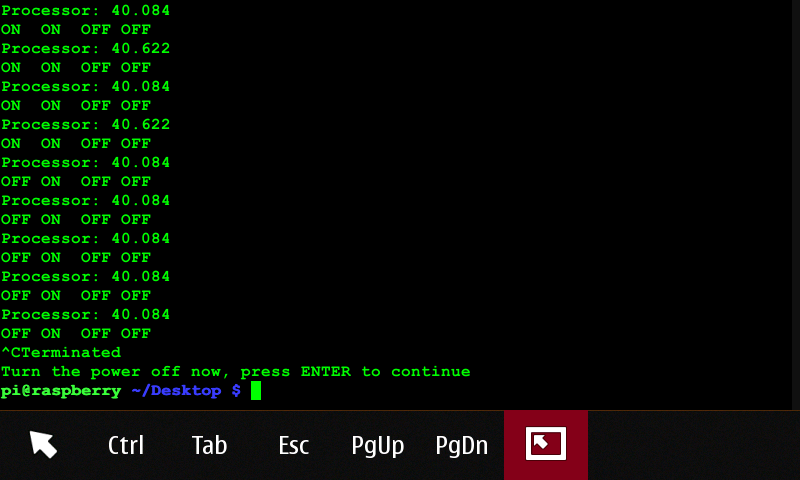Click the last OFF ON OFF OFF line
Viewport: 800px width, 480px height.
pyautogui.click(x=76, y=334)
